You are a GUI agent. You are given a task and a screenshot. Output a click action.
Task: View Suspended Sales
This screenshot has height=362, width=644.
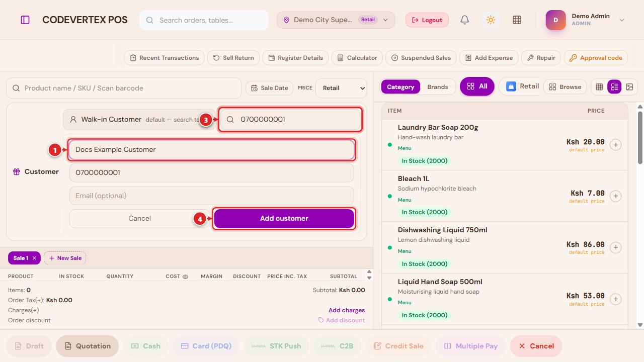(x=421, y=58)
